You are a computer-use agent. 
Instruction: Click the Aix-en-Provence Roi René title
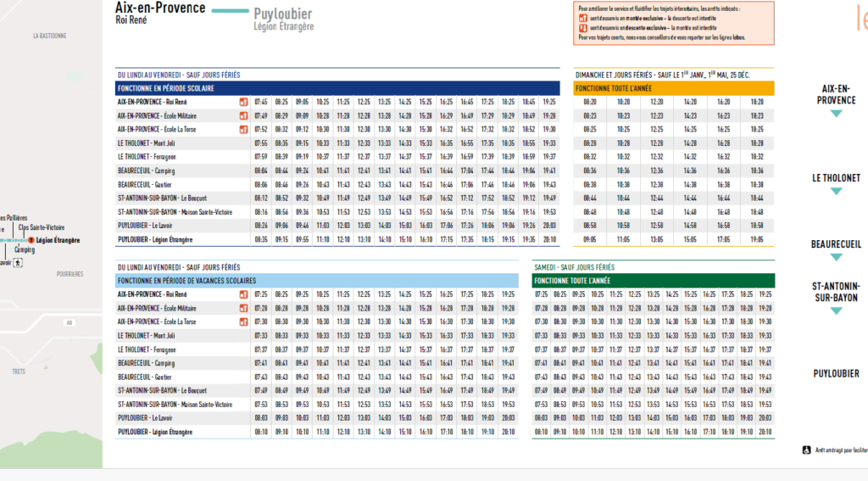click(x=160, y=12)
